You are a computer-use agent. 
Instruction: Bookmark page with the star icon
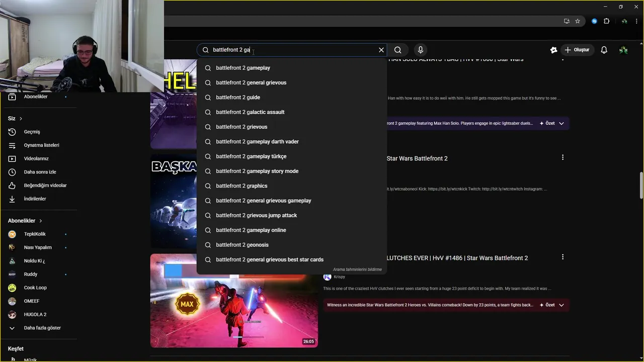tap(578, 21)
